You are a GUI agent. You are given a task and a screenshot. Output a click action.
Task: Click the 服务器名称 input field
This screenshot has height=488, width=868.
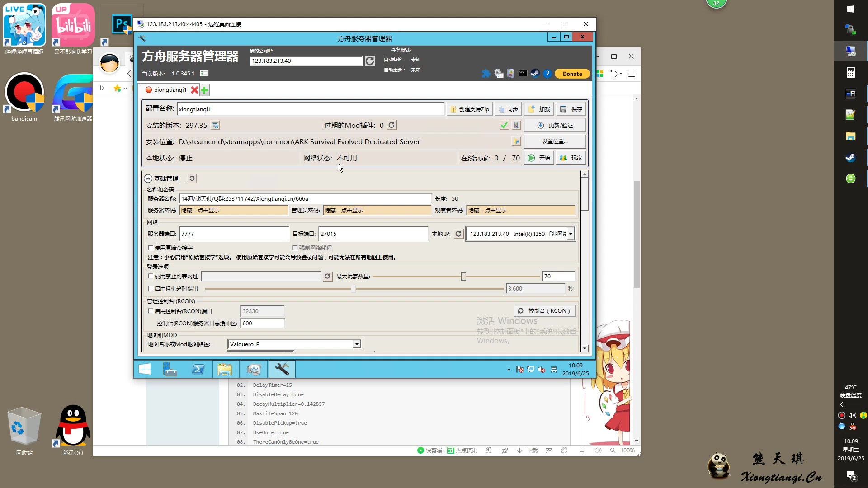(305, 199)
